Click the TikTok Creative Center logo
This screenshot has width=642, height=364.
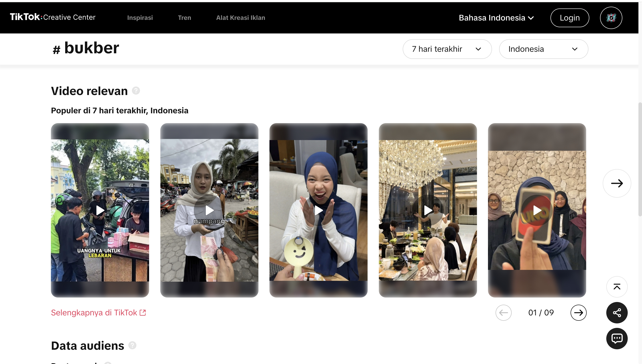pos(53,17)
